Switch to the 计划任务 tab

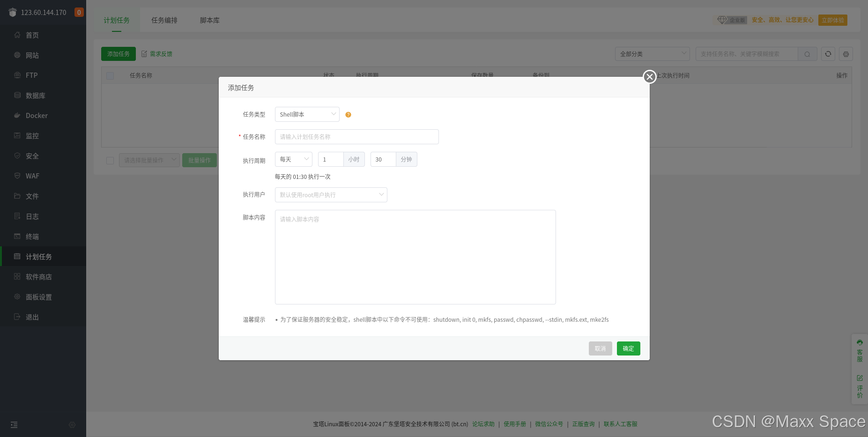[x=117, y=20]
